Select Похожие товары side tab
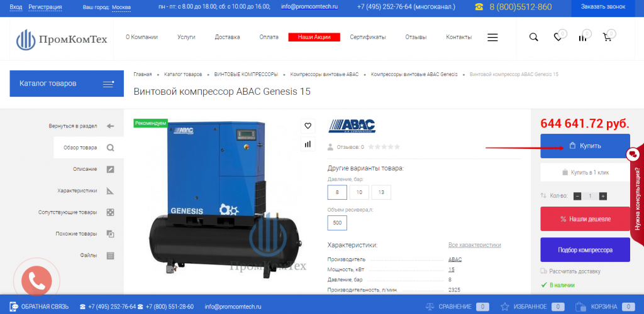This screenshot has width=644, height=314. click(x=85, y=234)
